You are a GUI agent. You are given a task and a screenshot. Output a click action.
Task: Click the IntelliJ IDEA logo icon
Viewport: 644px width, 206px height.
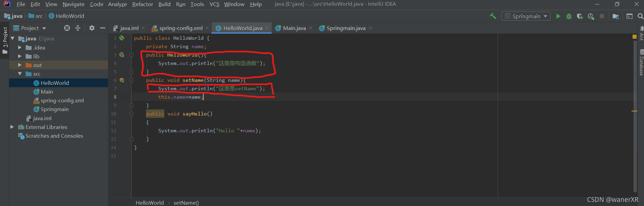[7, 4]
